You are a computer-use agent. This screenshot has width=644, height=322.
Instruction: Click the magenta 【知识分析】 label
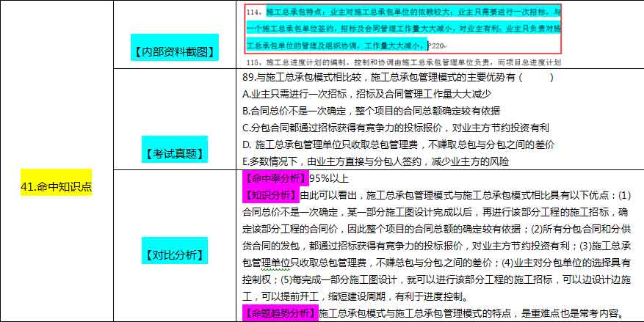[269, 195]
